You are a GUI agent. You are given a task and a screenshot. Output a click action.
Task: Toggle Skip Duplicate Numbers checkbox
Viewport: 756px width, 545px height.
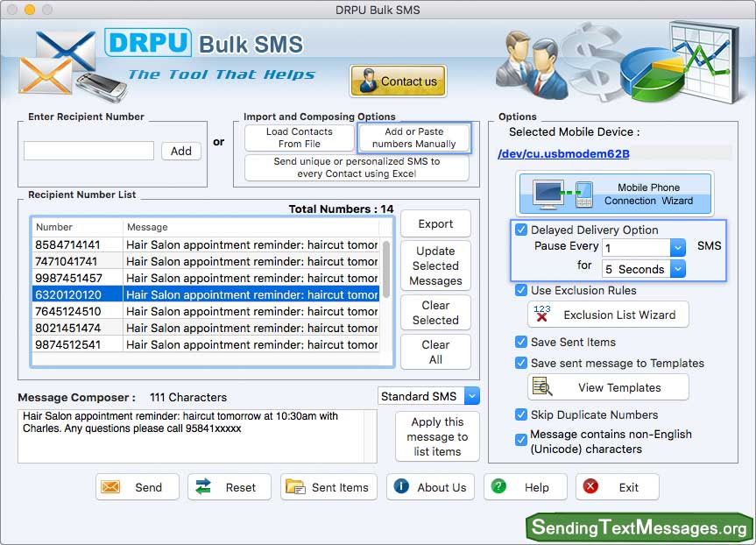point(521,414)
